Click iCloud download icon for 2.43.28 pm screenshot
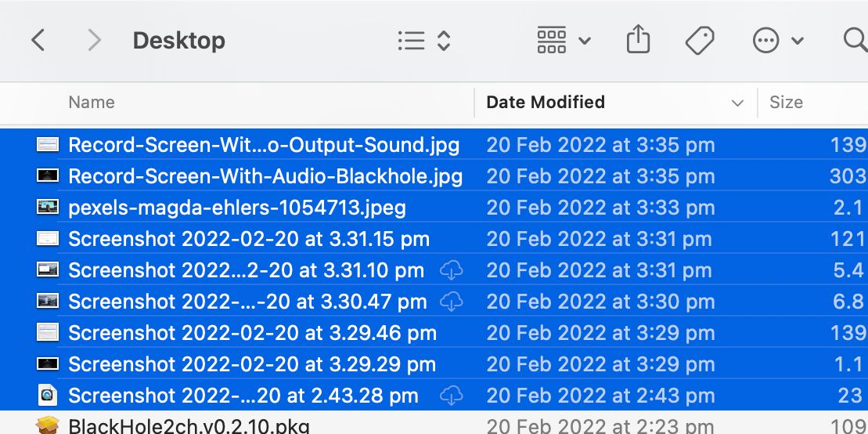This screenshot has height=434, width=868. [x=451, y=396]
